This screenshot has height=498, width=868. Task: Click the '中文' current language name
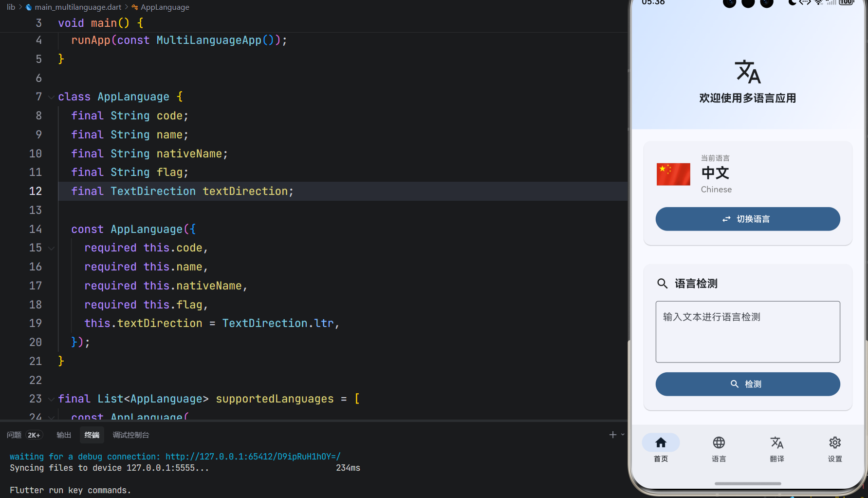(x=715, y=173)
